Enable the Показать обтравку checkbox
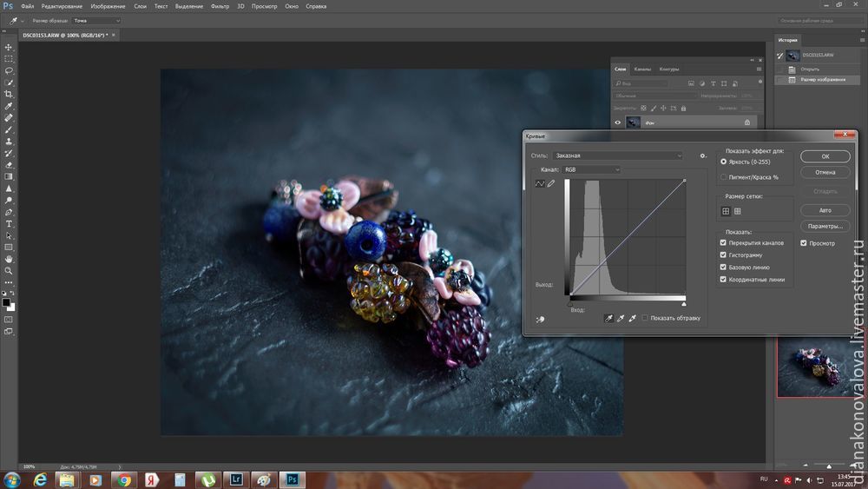This screenshot has width=868, height=489. (645, 319)
